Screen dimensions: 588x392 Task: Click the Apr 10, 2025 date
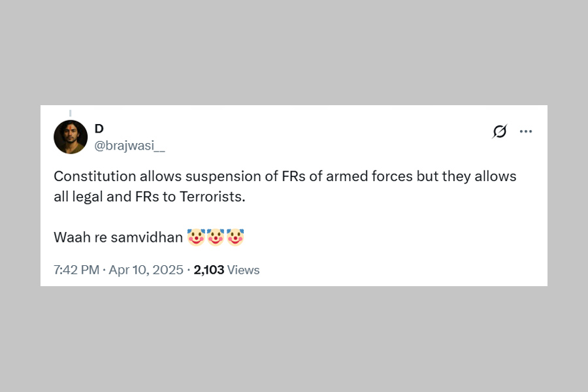(148, 270)
